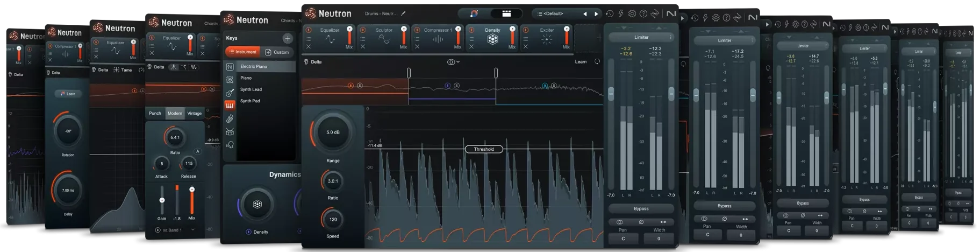Toggle Density module power button
Screen dimensions: 980x252
click(x=471, y=30)
